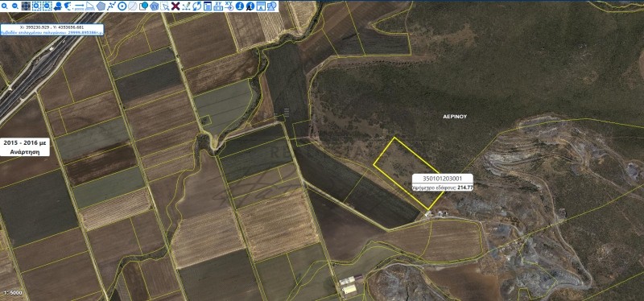This screenshot has height=301, width=644.
Task: Click the shapes legend icon at toolbar end
Action: pos(271,6)
